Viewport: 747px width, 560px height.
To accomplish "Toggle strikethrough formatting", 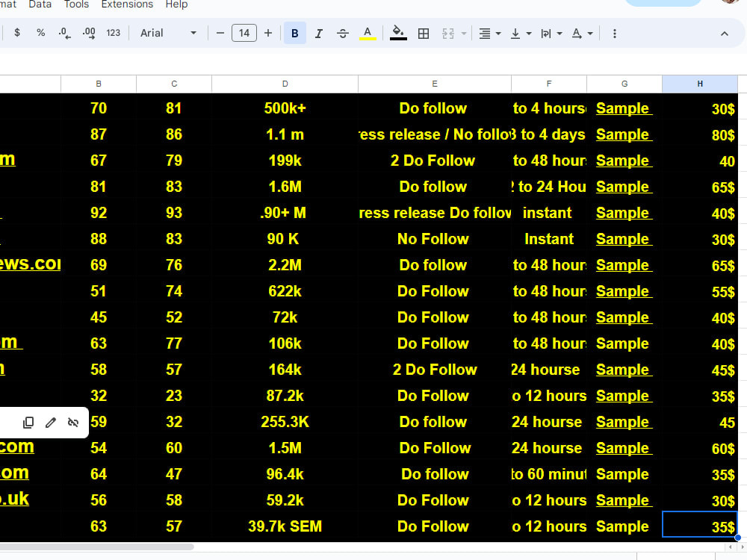I will click(x=343, y=33).
